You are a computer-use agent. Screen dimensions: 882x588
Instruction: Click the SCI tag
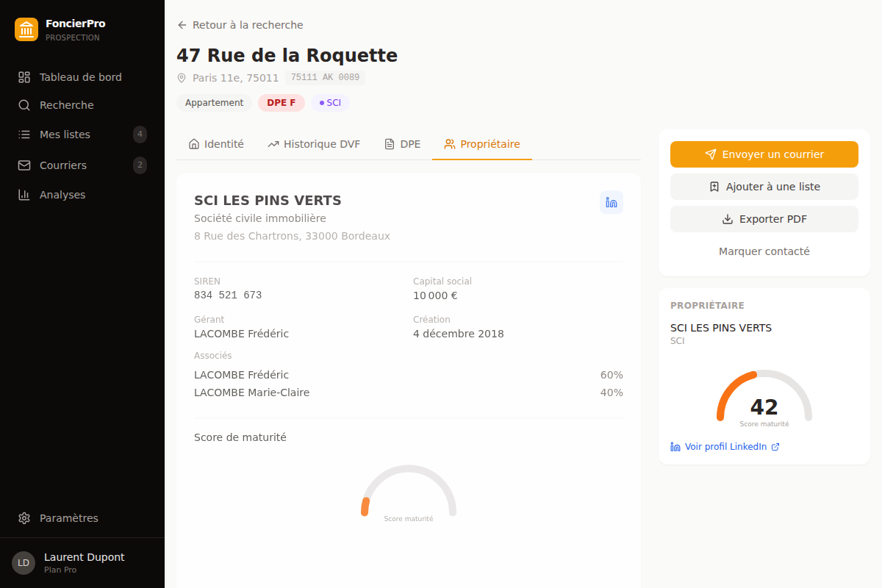[330, 103]
